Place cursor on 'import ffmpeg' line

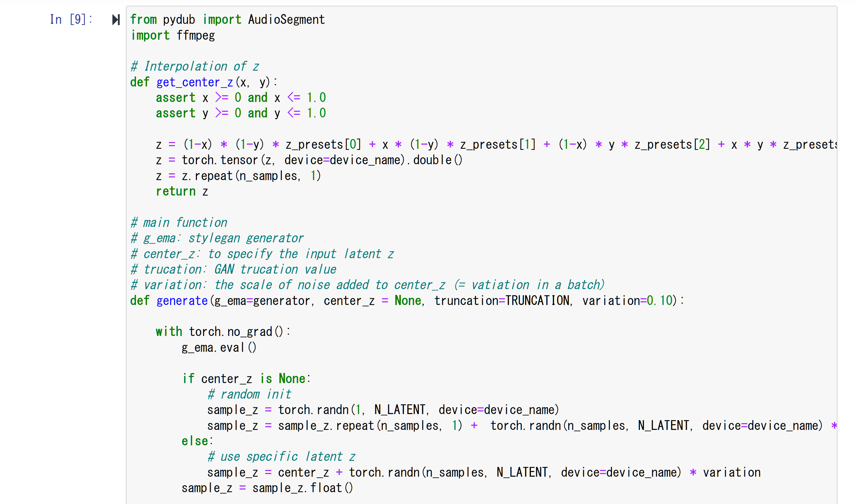[x=173, y=36]
